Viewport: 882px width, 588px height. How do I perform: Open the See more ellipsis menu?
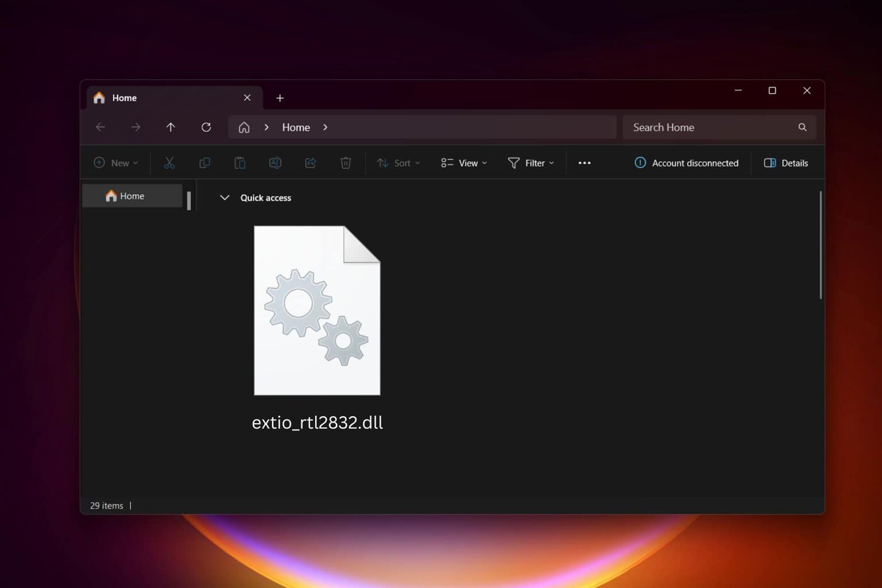pos(585,163)
